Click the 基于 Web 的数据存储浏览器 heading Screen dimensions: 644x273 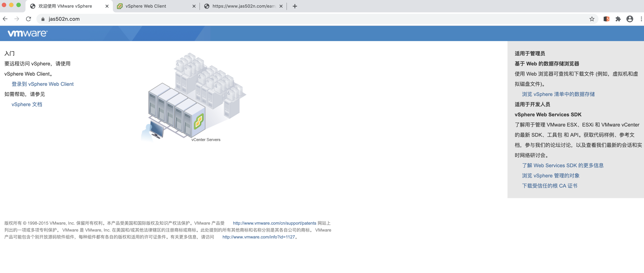tap(547, 64)
